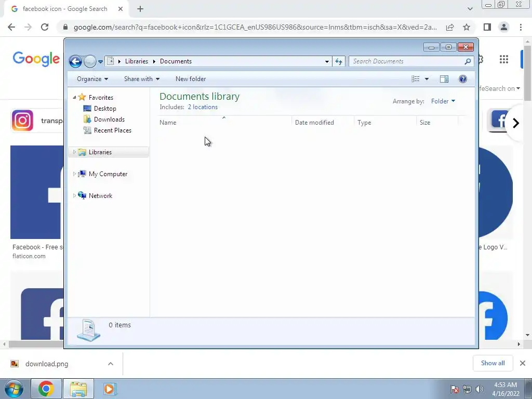Open Explorer help with the question mark
532x399 pixels.
click(x=463, y=79)
